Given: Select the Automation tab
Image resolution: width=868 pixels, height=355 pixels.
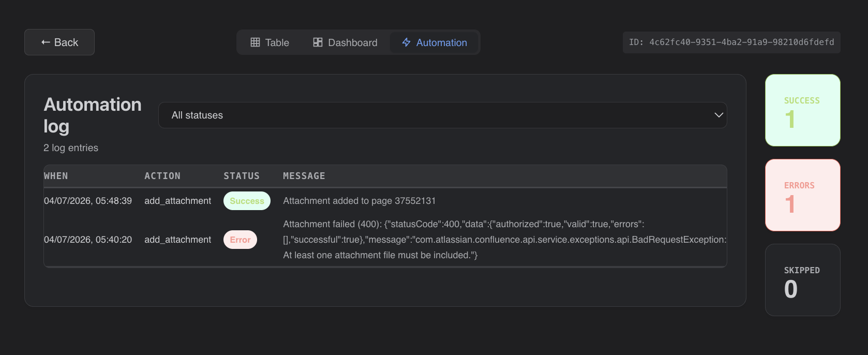Looking at the screenshot, I should pyautogui.click(x=434, y=42).
